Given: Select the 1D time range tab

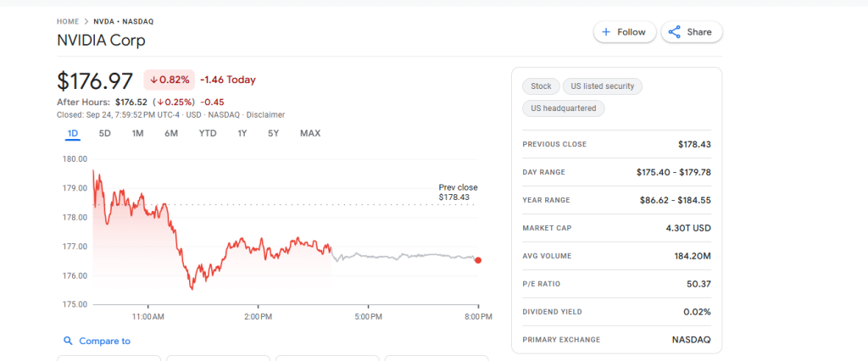Looking at the screenshot, I should [73, 133].
